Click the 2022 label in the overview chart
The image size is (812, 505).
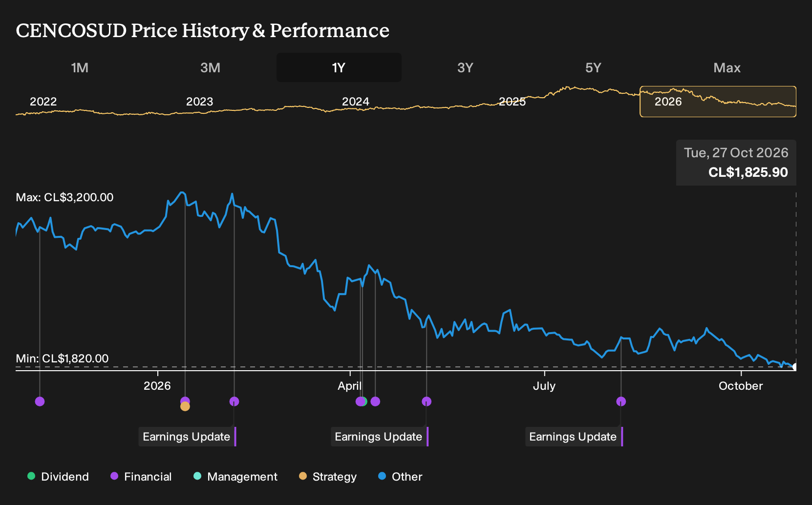tap(43, 102)
